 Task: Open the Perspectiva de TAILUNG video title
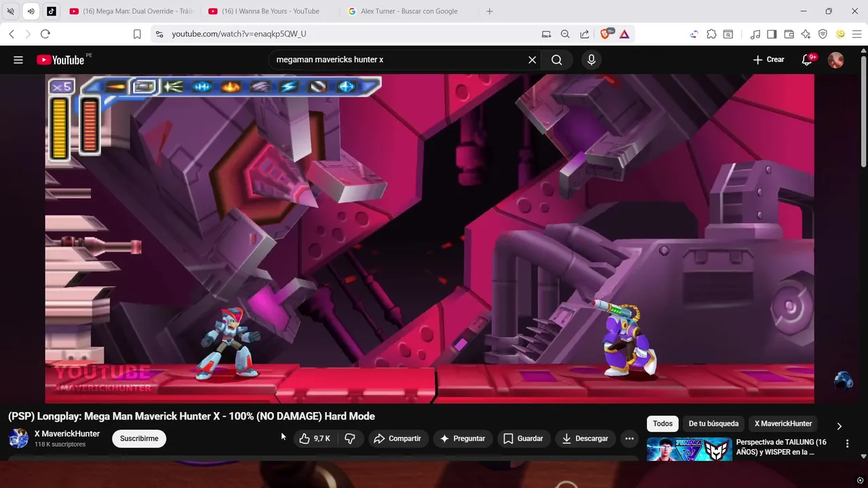tap(782, 447)
